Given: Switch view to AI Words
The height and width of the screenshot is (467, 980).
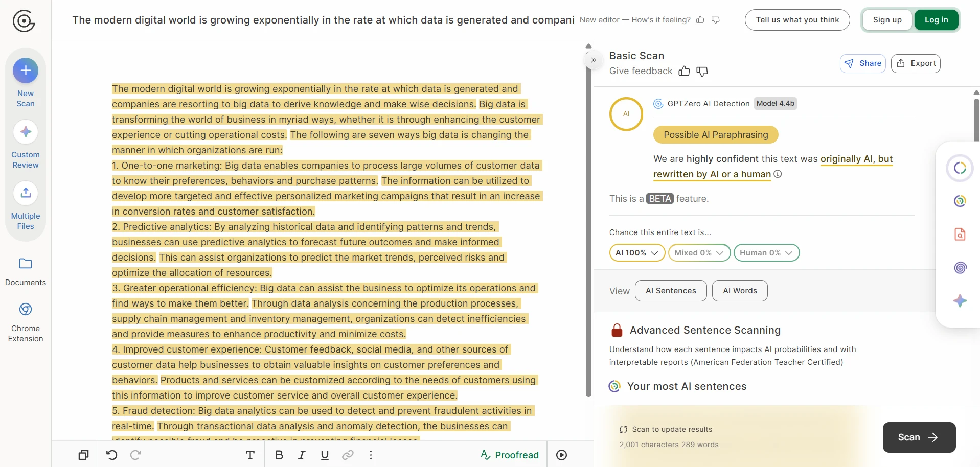Looking at the screenshot, I should point(740,290).
